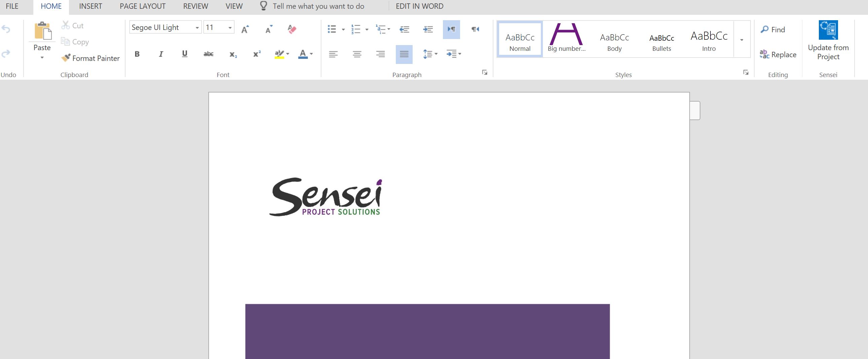The width and height of the screenshot is (868, 359).
Task: Apply the Bullets style
Action: pos(661,39)
